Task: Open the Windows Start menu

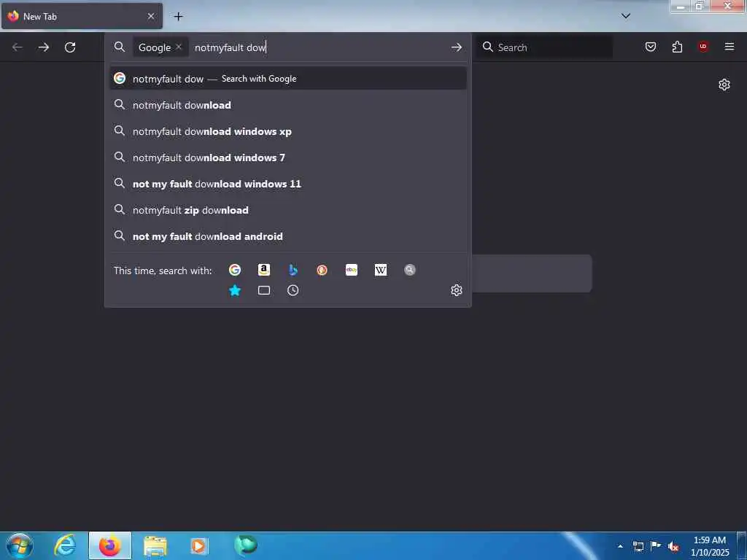Action: [20, 545]
